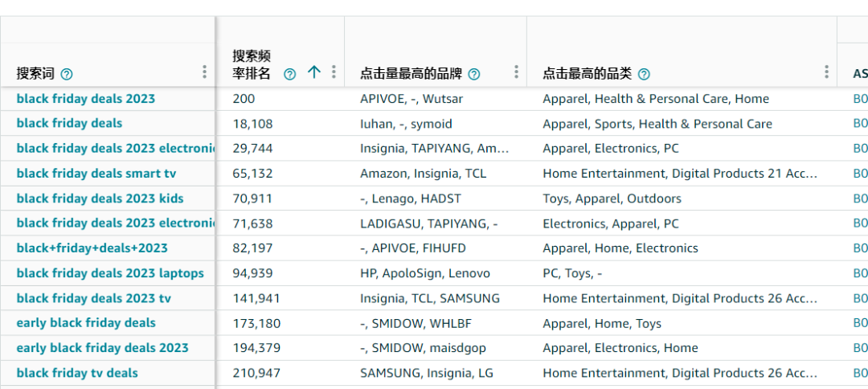
Task: Open 搜索词 column options menu
Action: pyautogui.click(x=204, y=72)
